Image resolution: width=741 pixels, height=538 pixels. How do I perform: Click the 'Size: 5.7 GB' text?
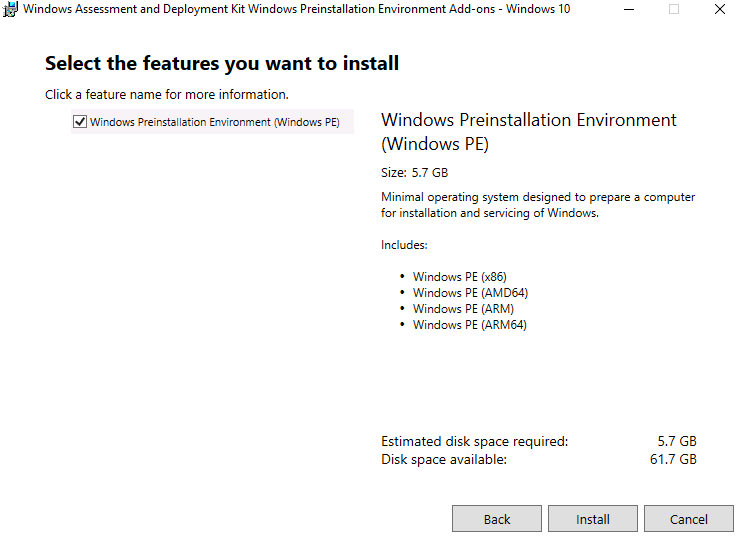point(414,173)
